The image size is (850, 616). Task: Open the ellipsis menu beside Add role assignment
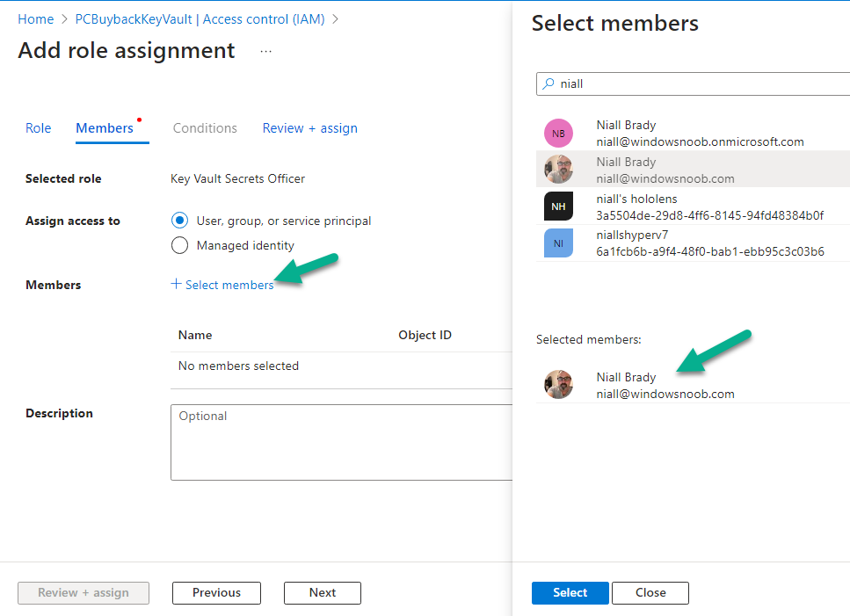(x=265, y=52)
